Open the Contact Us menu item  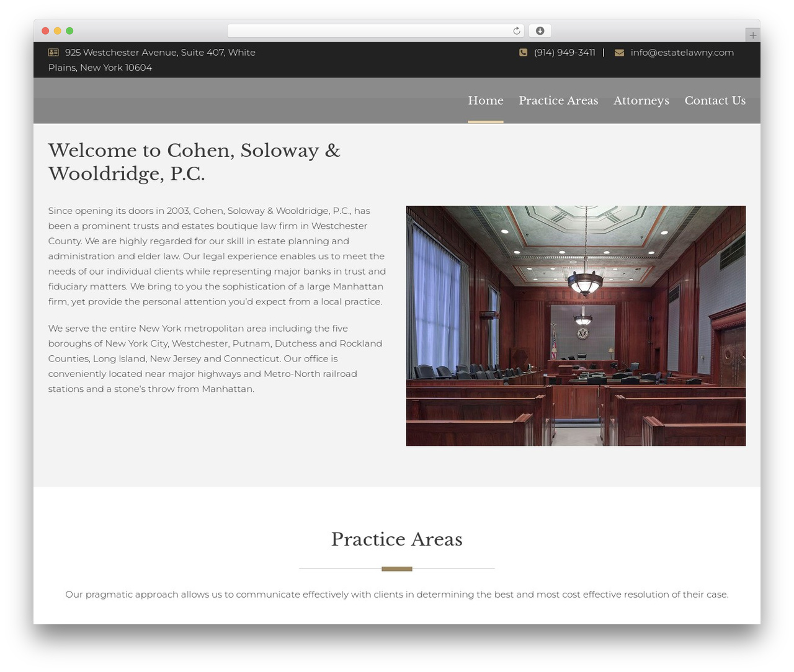pos(715,100)
